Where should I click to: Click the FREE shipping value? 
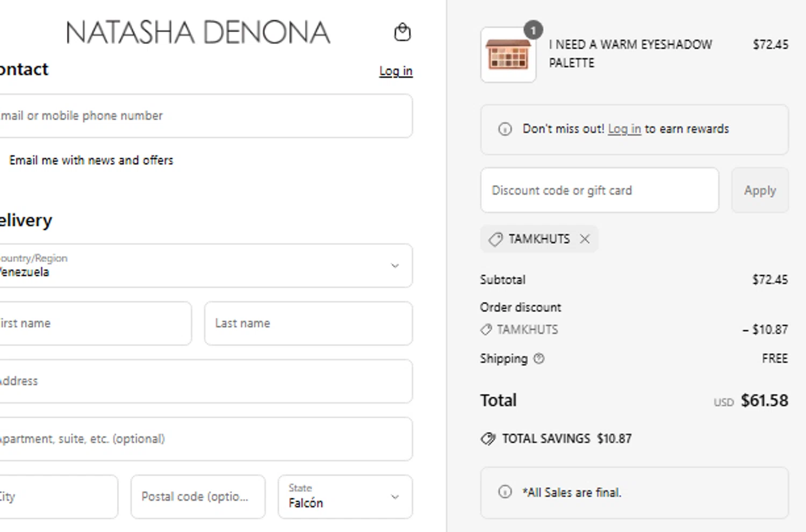coord(775,359)
